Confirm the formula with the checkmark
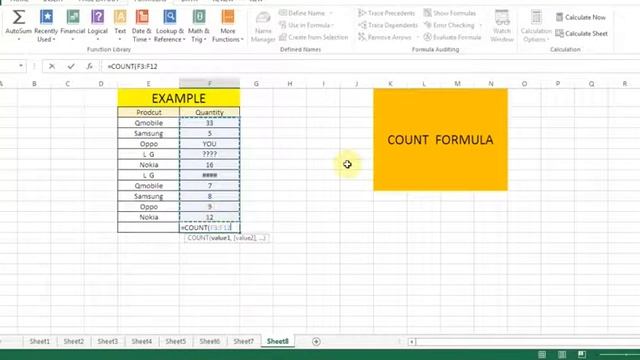 tap(71, 66)
